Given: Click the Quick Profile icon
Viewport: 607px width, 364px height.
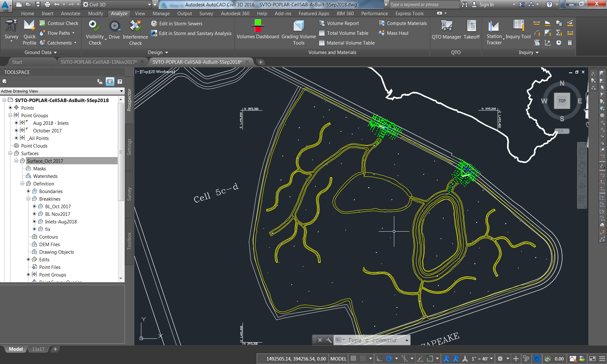Looking at the screenshot, I should [29, 26].
